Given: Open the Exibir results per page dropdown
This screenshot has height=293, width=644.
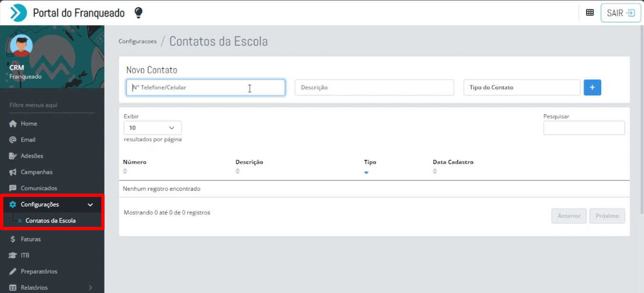Looking at the screenshot, I should pyautogui.click(x=153, y=128).
